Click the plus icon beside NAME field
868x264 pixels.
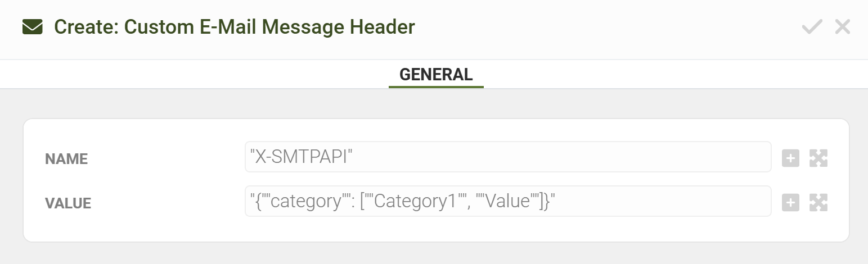coord(790,158)
